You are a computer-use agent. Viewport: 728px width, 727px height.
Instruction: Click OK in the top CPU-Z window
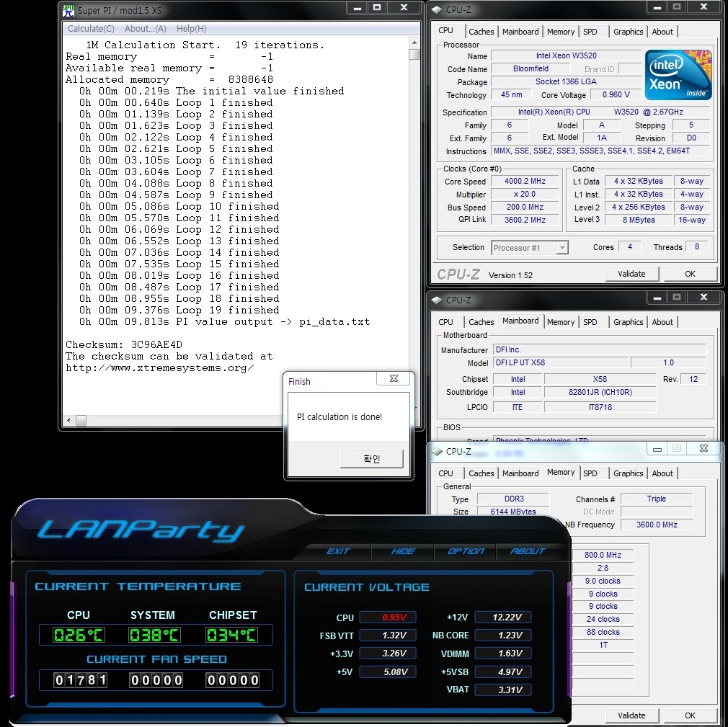click(690, 274)
